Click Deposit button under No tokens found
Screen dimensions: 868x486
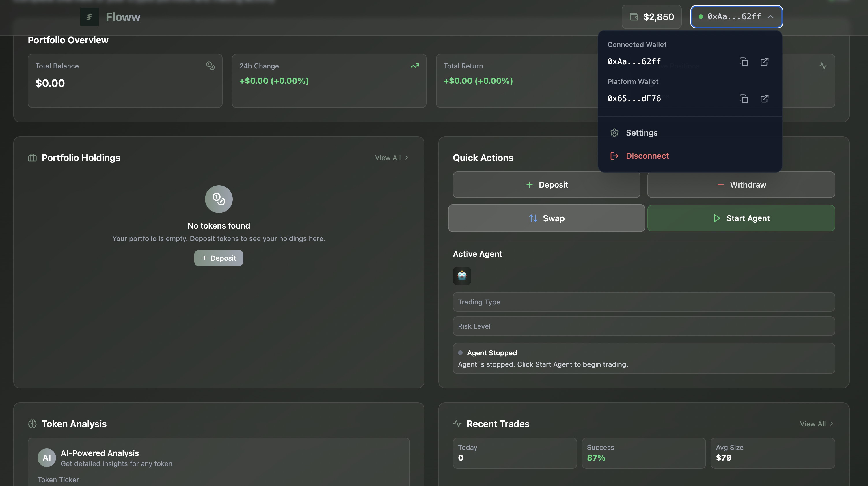(x=219, y=258)
